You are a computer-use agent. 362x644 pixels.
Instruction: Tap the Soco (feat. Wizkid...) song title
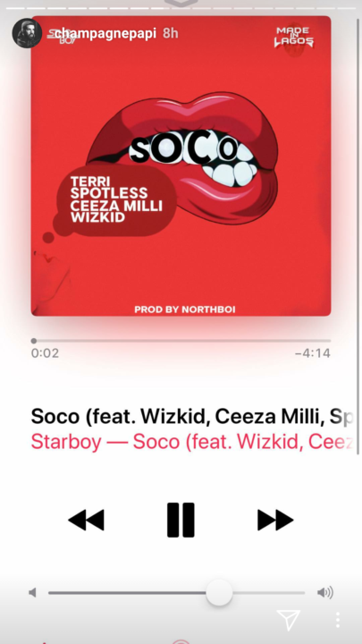coord(193,417)
